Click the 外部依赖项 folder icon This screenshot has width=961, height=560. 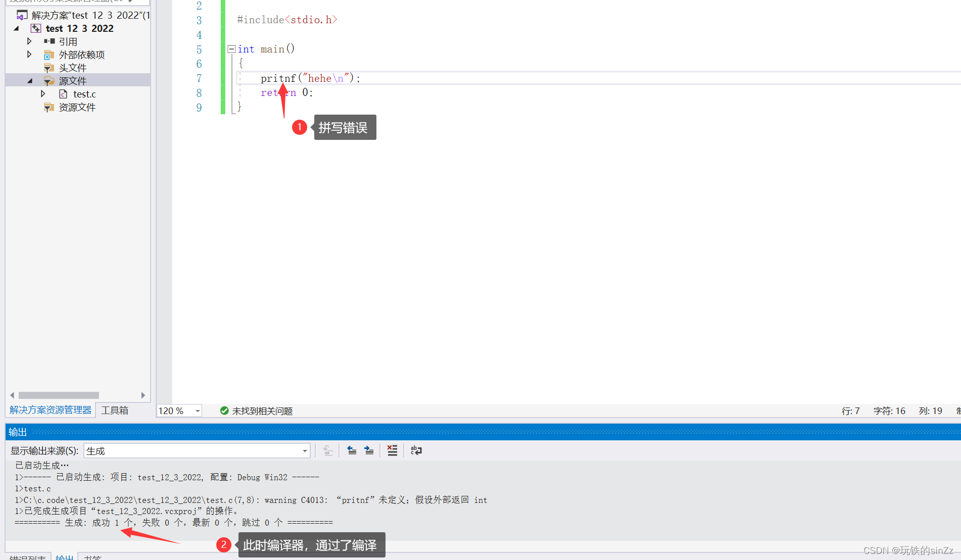pyautogui.click(x=49, y=55)
